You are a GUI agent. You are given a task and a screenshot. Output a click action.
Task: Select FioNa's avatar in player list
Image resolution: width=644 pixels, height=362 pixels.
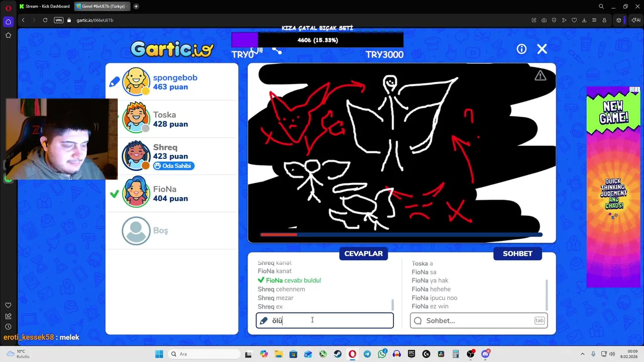coord(136,193)
